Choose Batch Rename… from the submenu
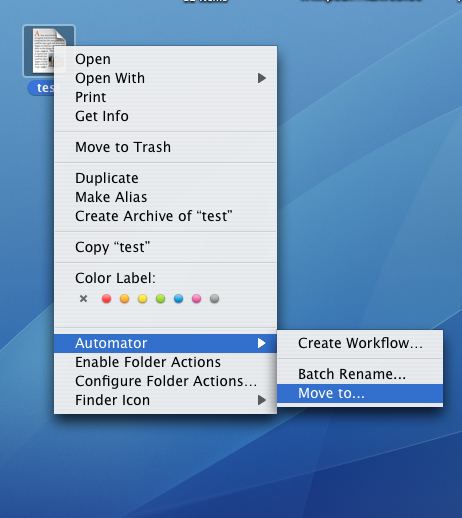 (x=360, y=374)
